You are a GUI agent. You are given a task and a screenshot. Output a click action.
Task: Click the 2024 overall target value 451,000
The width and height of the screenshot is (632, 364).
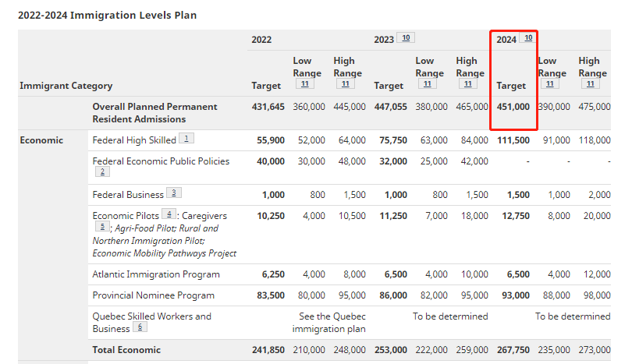[513, 107]
